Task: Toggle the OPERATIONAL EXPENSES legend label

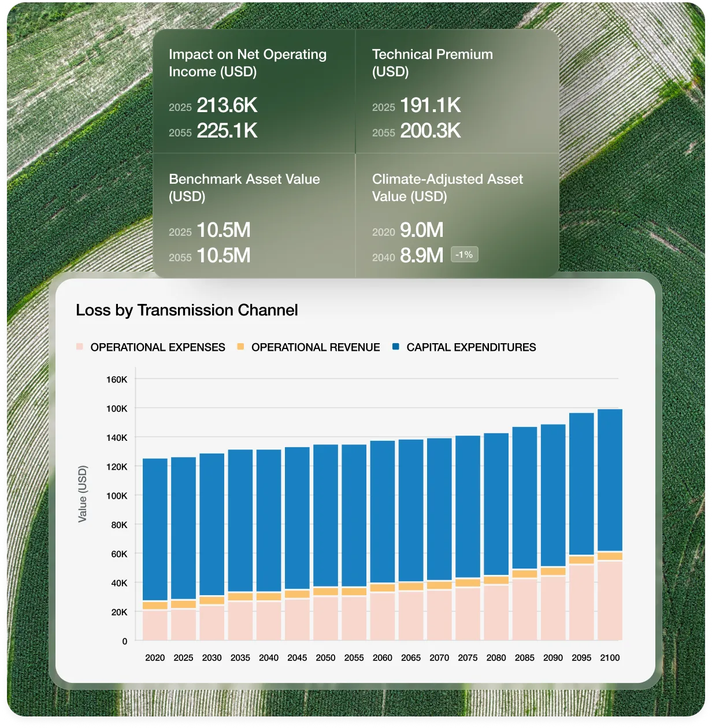Action: (x=158, y=347)
